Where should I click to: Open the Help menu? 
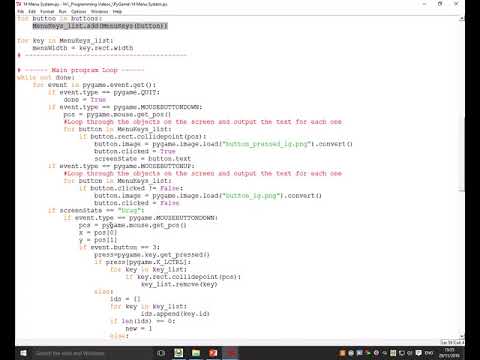coord(117,11)
